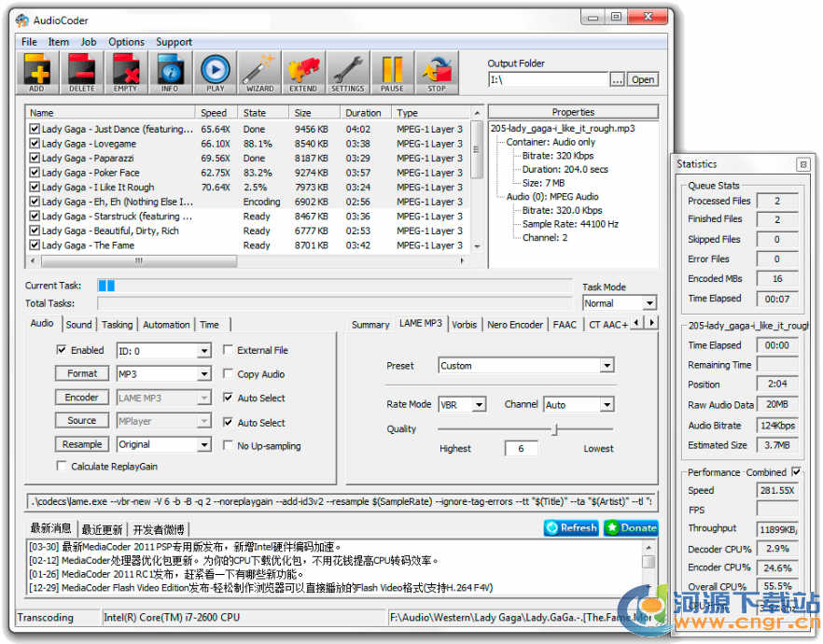Open the Support menu
823x644 pixels.
[x=174, y=42]
